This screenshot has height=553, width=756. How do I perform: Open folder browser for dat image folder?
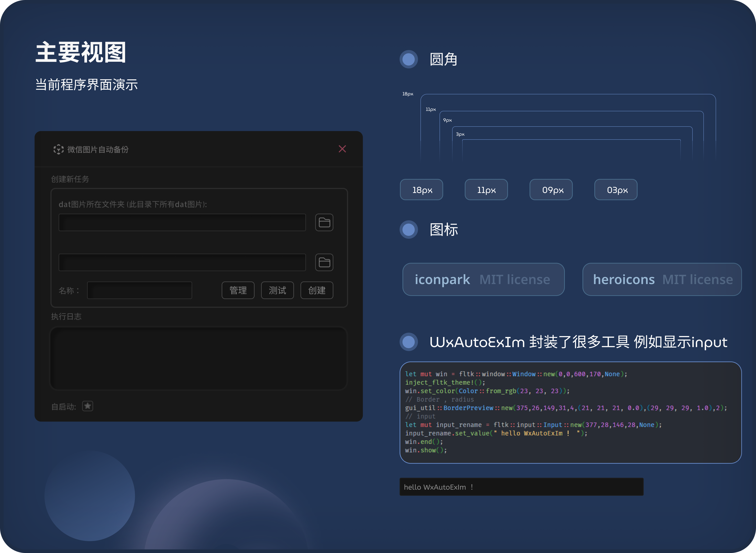pyautogui.click(x=324, y=223)
